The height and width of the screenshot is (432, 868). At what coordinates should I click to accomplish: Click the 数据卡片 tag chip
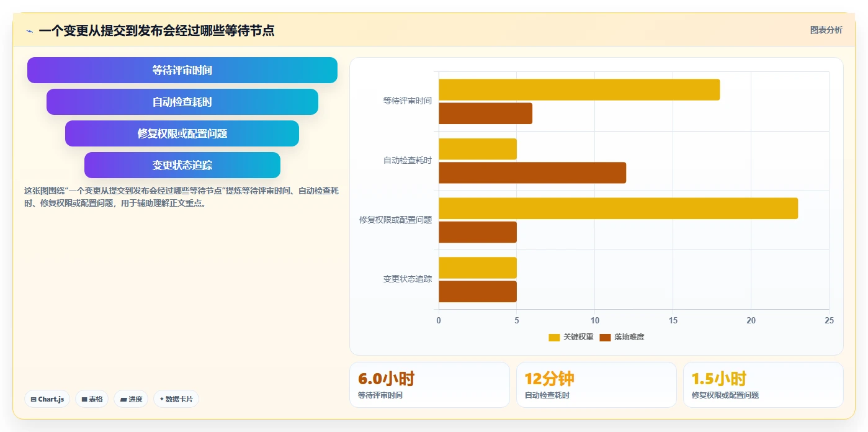(x=176, y=399)
